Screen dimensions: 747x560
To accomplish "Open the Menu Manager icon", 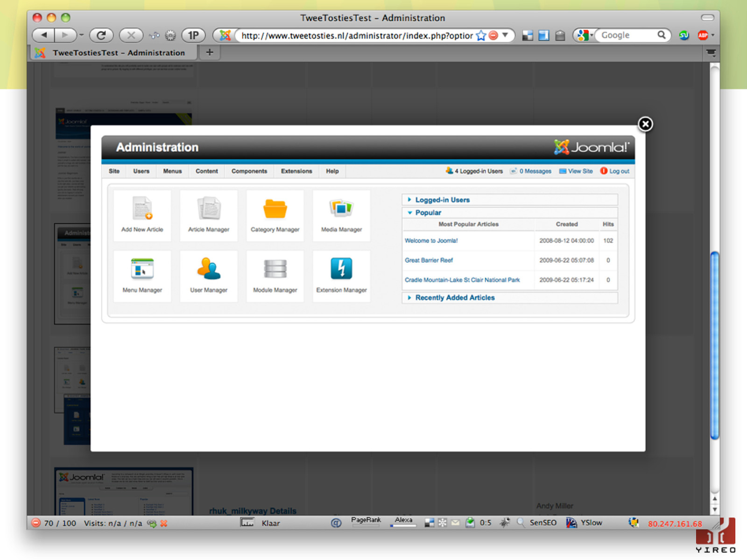I will [x=142, y=276].
